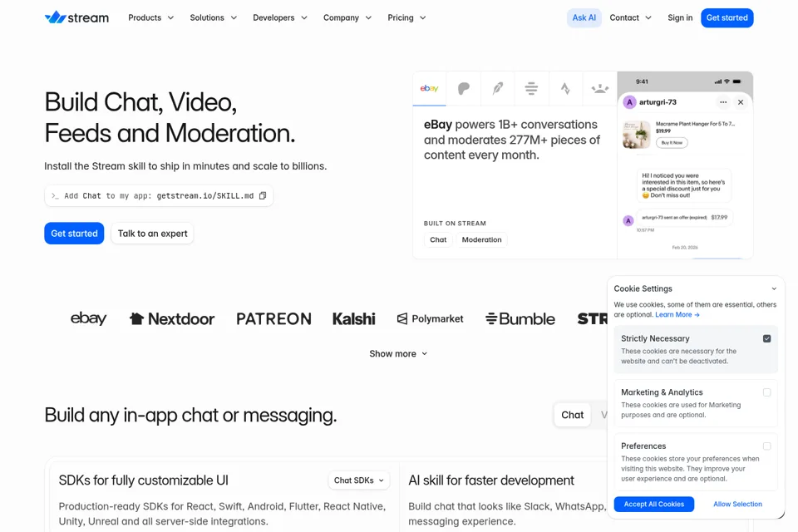
Task: Open Learn More link in cookie settings
Action: click(x=677, y=314)
